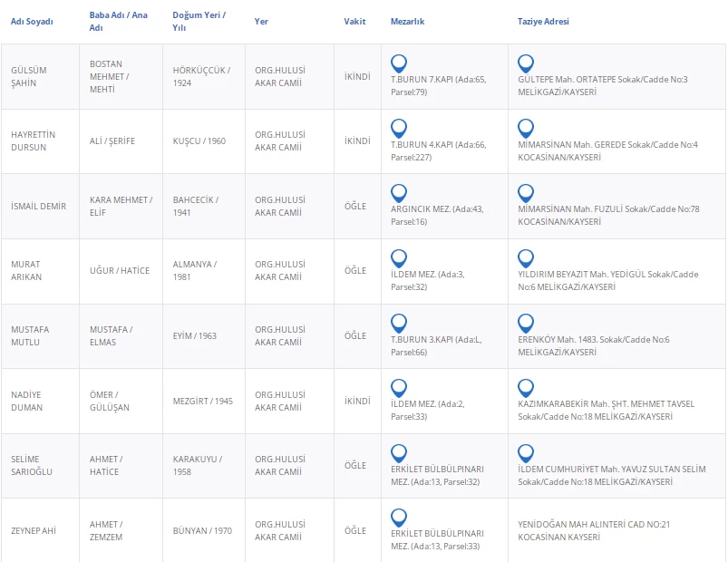Screen dimensions: 728x562
Task: Open Argıncık Mez. map pin icon
Action: coord(398,193)
